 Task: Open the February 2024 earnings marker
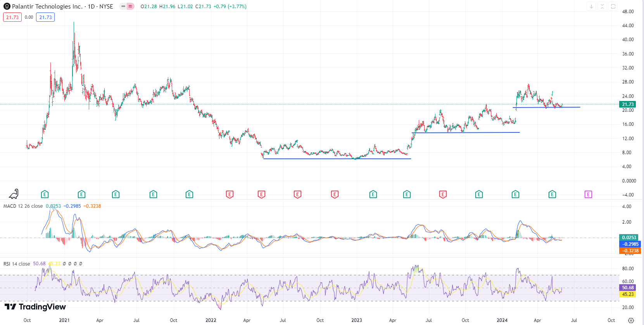pos(515,194)
